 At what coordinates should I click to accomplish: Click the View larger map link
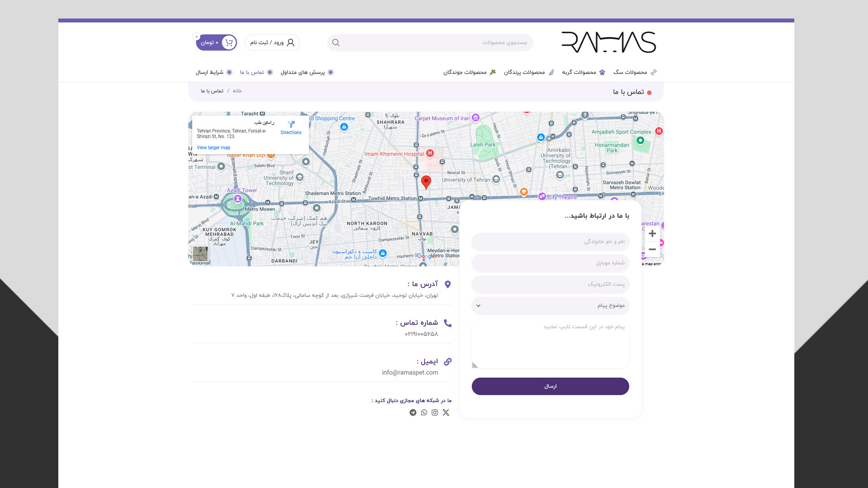click(213, 148)
